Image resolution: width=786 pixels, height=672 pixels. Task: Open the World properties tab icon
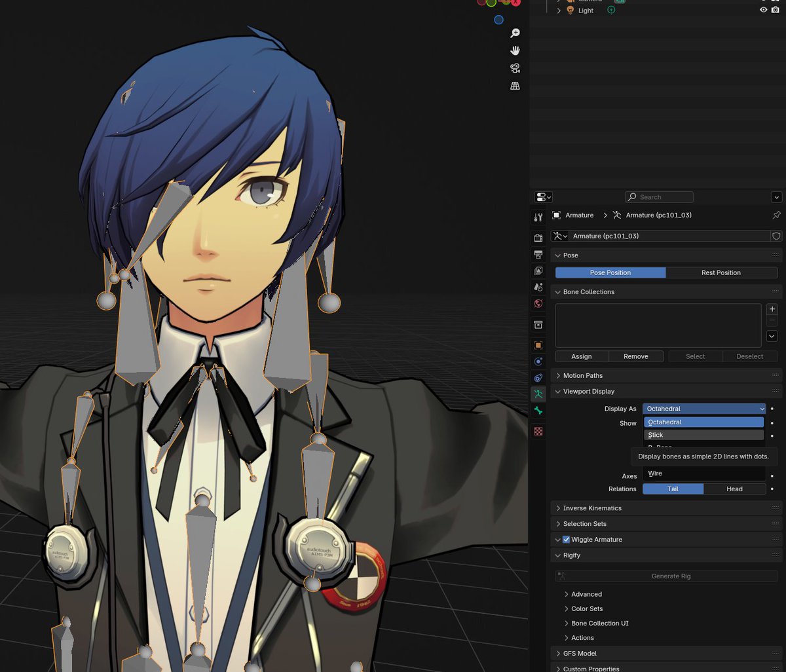coord(538,303)
